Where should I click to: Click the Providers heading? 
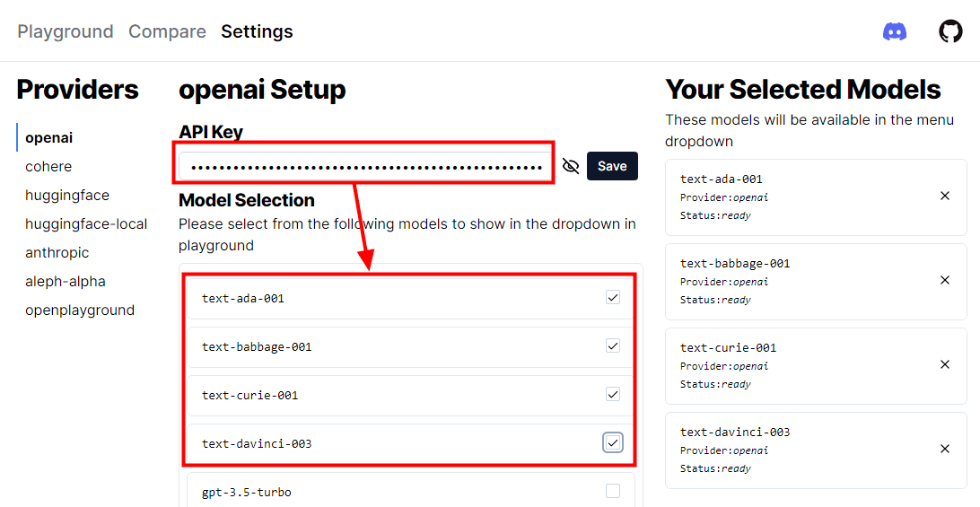point(77,90)
